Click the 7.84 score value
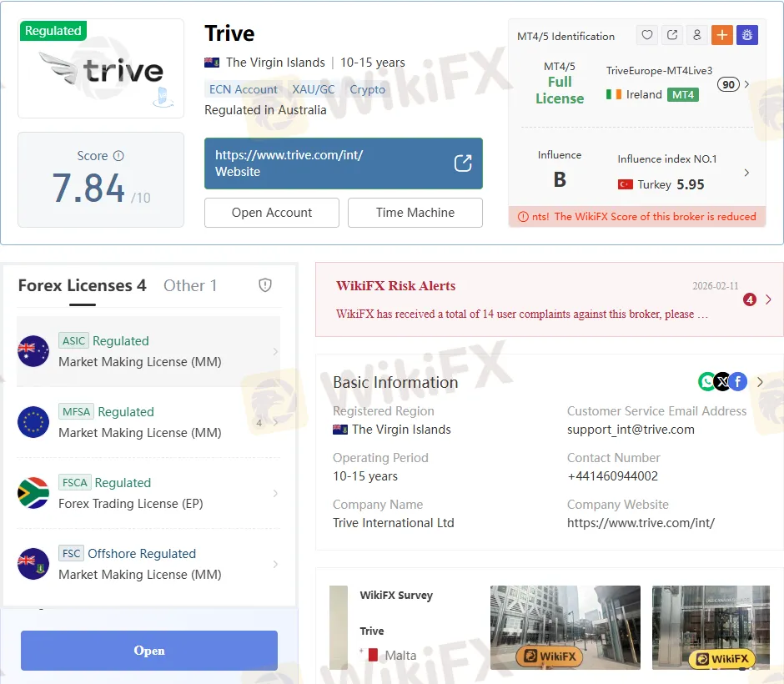The height and width of the screenshot is (684, 784). point(88,188)
